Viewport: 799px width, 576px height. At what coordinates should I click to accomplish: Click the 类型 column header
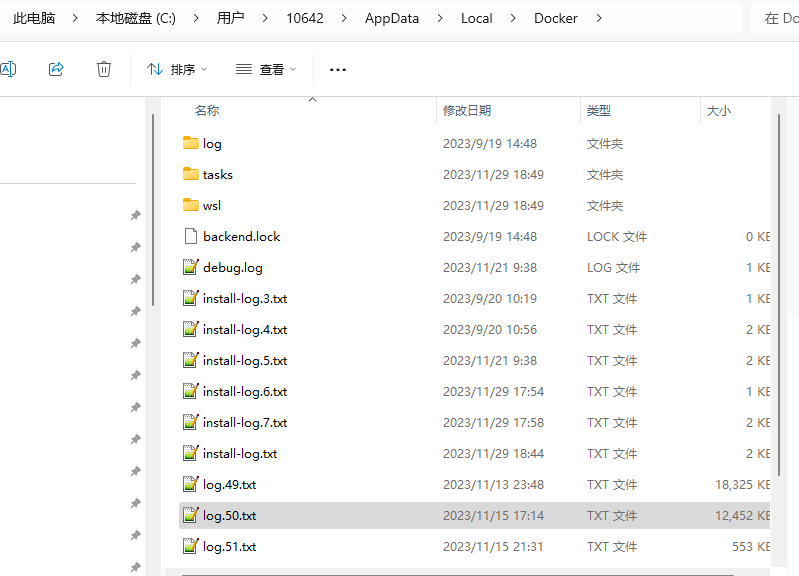click(x=599, y=111)
